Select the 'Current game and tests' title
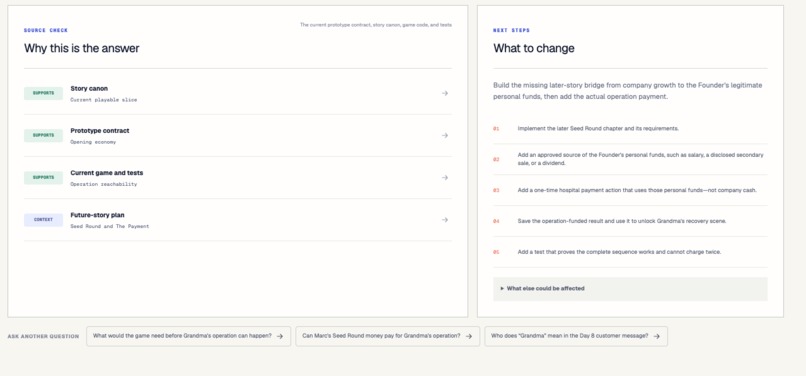 [x=106, y=173]
